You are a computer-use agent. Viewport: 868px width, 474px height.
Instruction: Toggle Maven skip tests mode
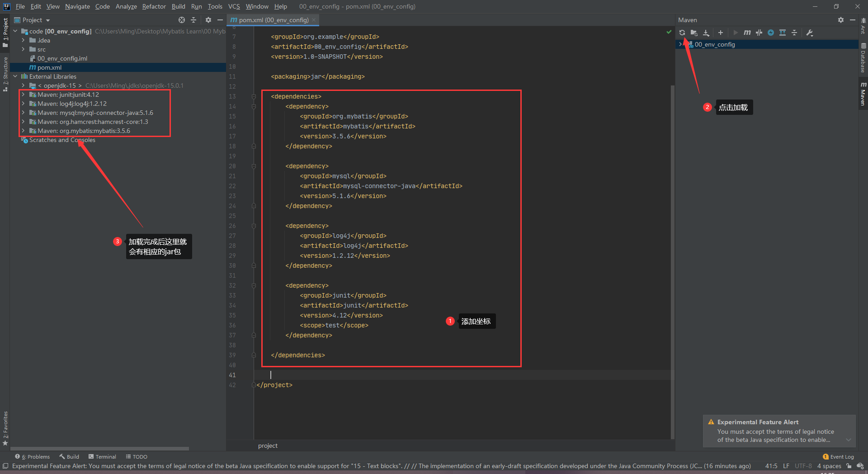point(771,33)
